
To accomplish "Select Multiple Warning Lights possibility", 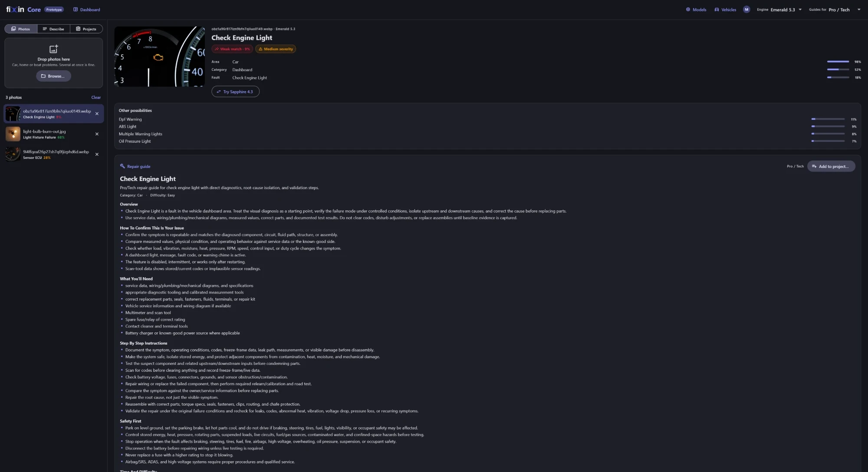I will [141, 134].
